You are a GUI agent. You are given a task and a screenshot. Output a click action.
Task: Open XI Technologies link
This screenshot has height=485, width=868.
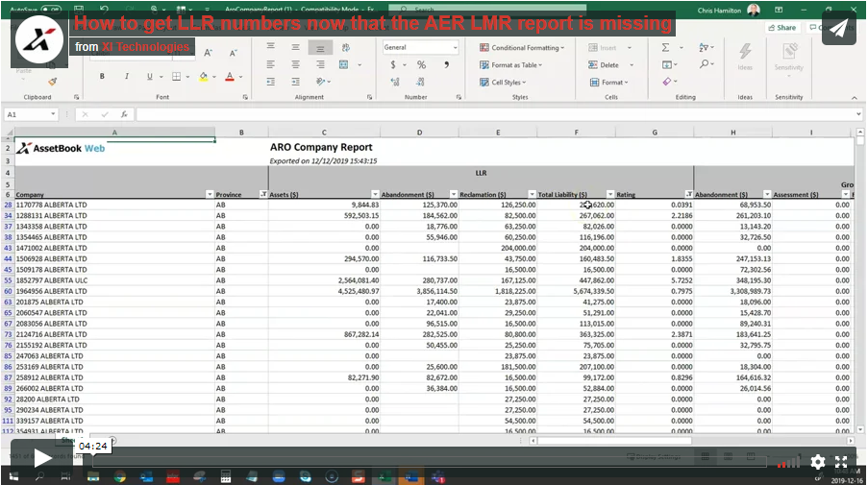[x=145, y=47]
